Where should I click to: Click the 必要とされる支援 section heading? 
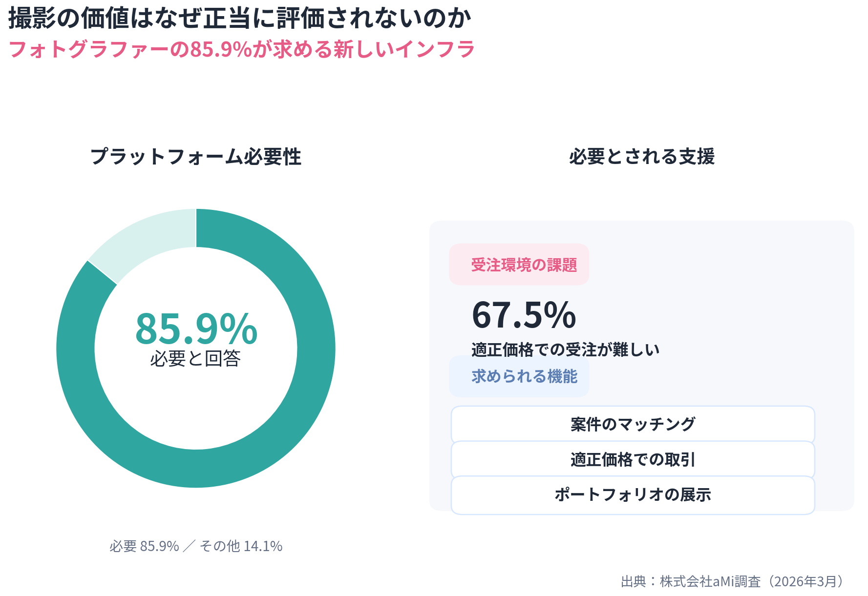pyautogui.click(x=641, y=157)
